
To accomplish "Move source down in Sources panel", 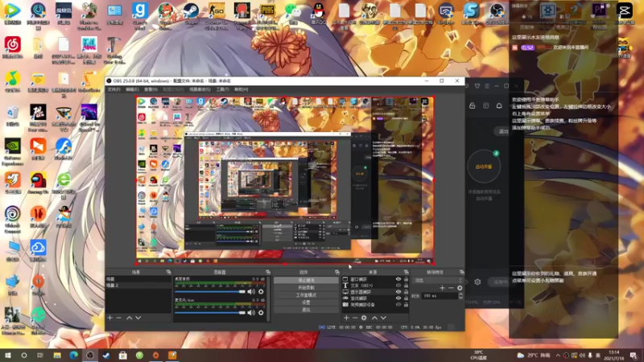I will tap(383, 318).
